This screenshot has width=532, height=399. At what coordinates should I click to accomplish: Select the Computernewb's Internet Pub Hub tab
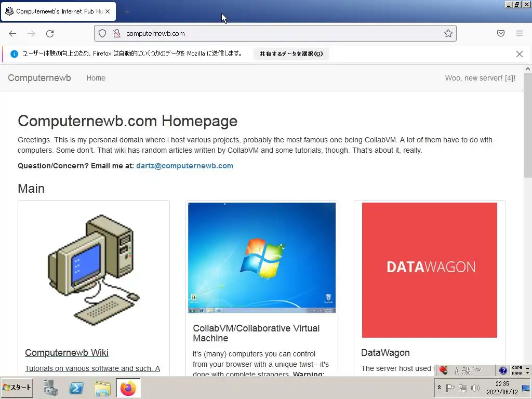(x=58, y=11)
